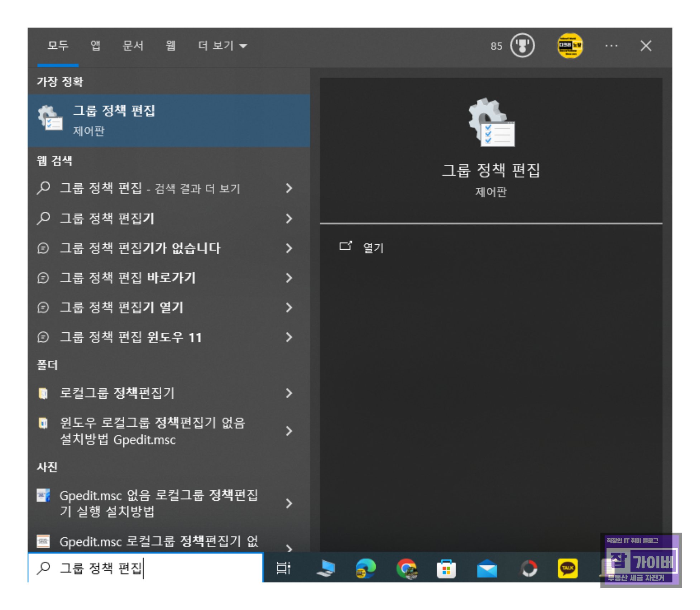Image resolution: width=700 pixels, height=610 pixels.
Task: Click 열기 to open Group Policy Editor
Action: tap(373, 248)
